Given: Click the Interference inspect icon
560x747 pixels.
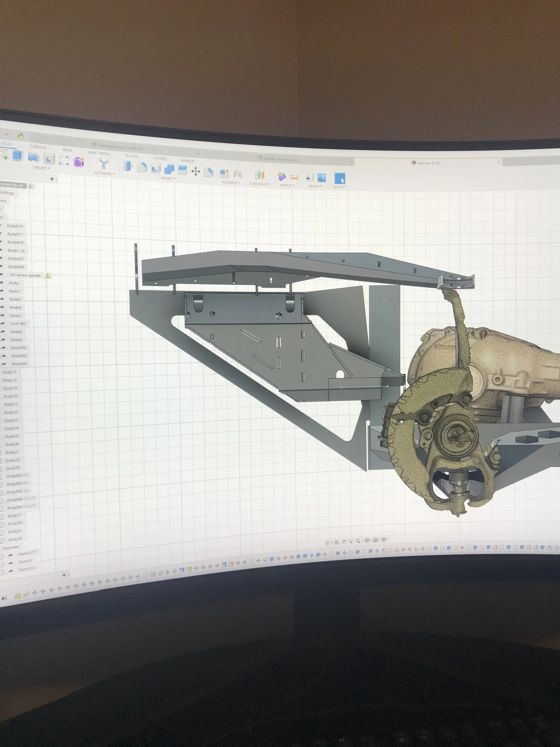Looking at the screenshot, I should pos(282,176).
